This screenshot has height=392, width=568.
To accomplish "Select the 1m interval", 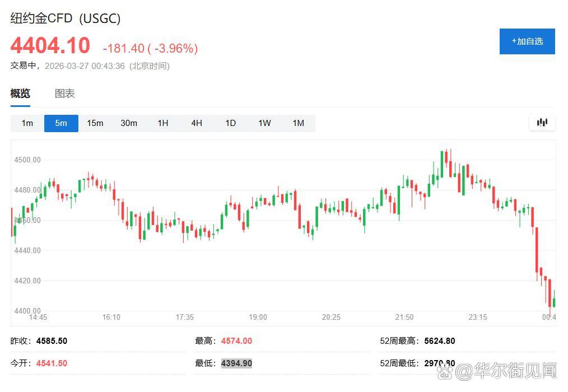I will tap(27, 123).
